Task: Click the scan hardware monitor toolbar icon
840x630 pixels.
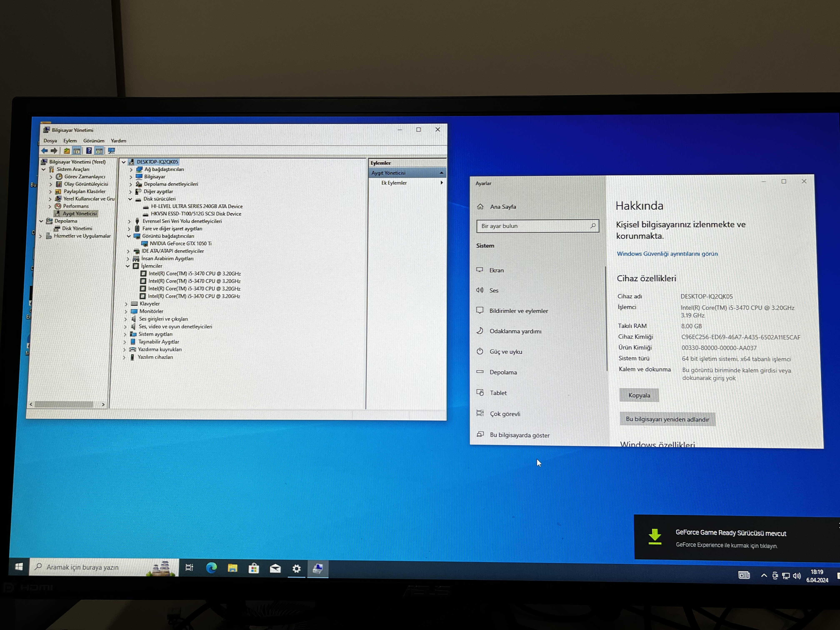Action: [x=111, y=151]
